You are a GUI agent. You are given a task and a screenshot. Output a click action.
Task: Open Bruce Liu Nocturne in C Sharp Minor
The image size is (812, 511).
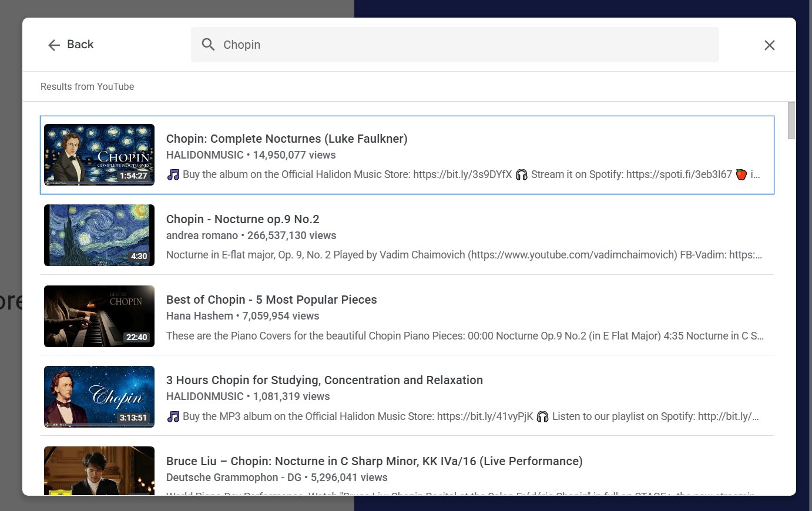[374, 461]
